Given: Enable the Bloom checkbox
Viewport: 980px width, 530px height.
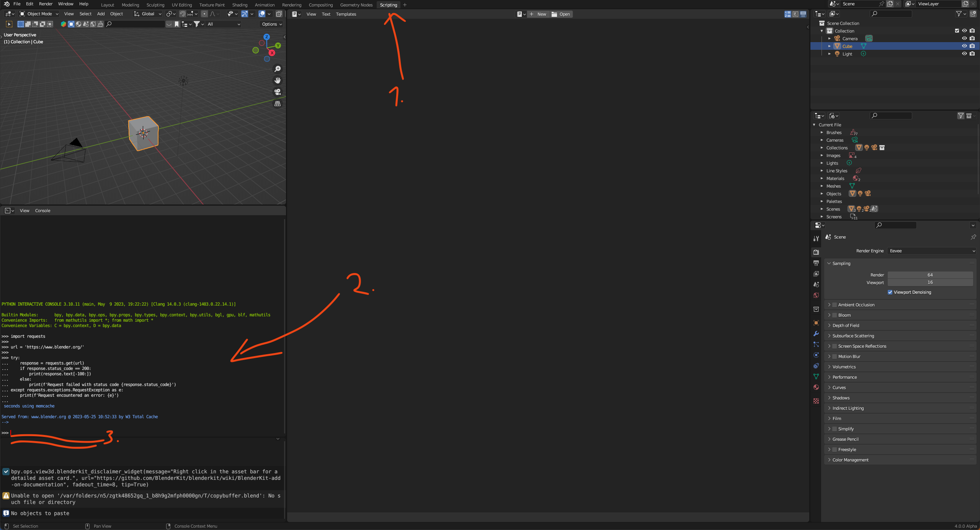Looking at the screenshot, I should click(835, 315).
